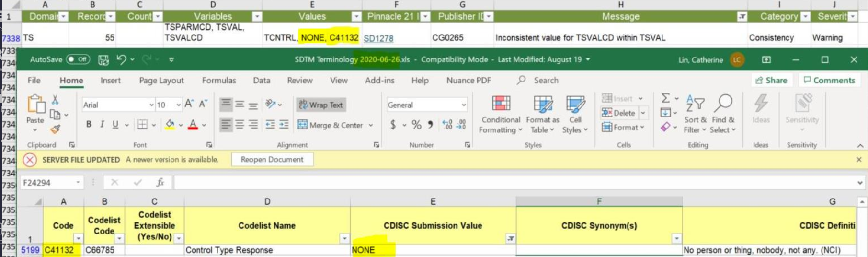
Task: Click the Delete cells button
Action: pyautogui.click(x=619, y=113)
